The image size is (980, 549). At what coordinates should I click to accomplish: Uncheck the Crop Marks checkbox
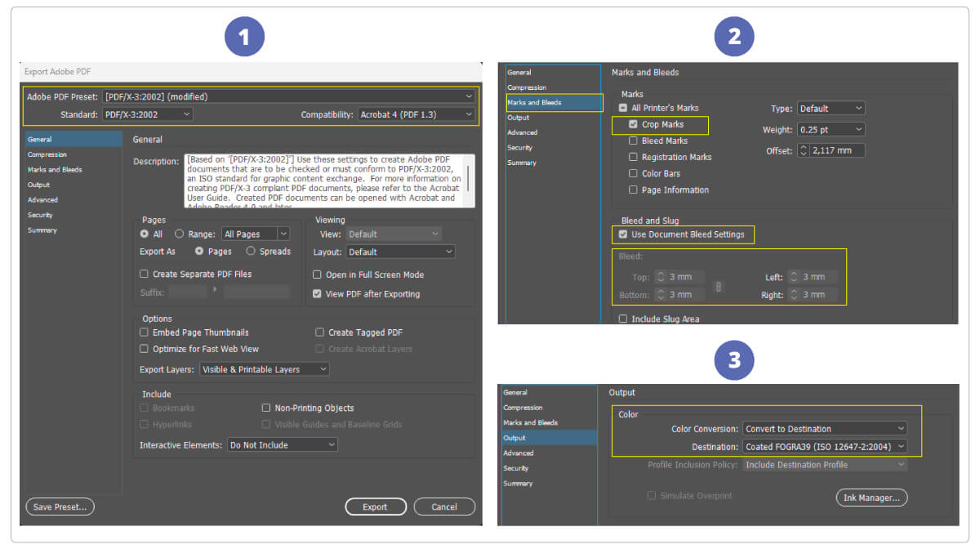(633, 125)
